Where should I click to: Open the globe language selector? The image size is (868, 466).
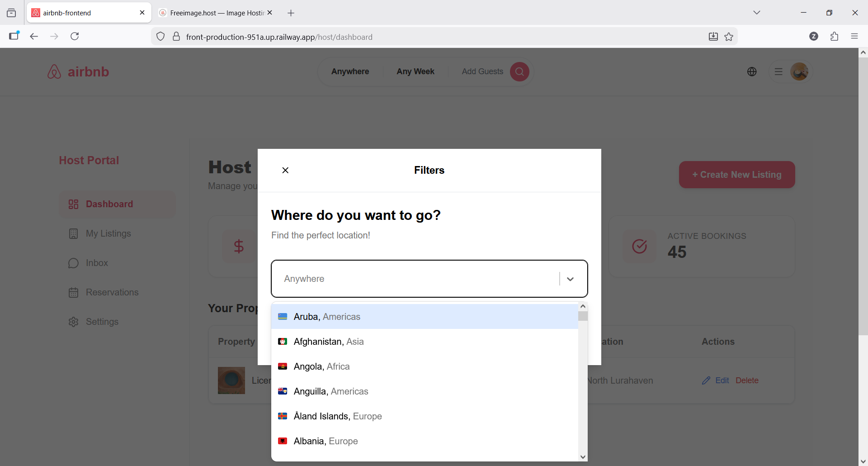pos(752,71)
